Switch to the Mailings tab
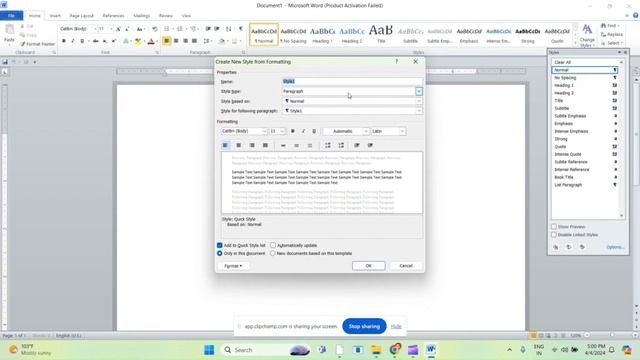 pos(142,16)
